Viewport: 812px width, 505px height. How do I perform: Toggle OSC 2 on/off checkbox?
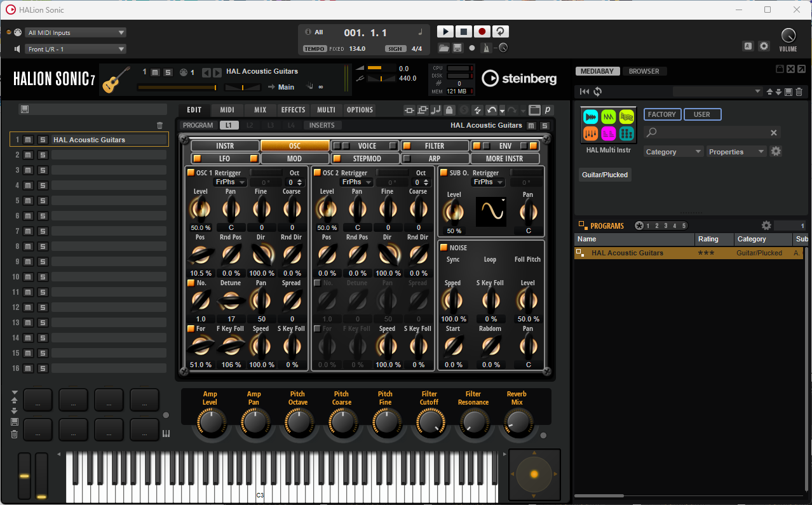point(317,172)
